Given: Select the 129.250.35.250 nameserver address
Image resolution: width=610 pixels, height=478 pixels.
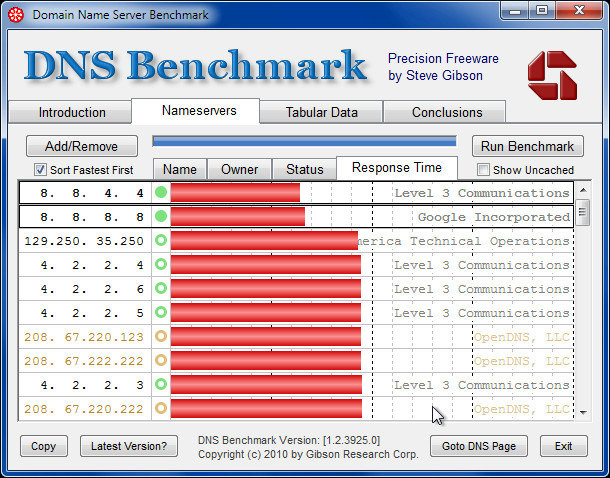Looking at the screenshot, I should pos(84,241).
